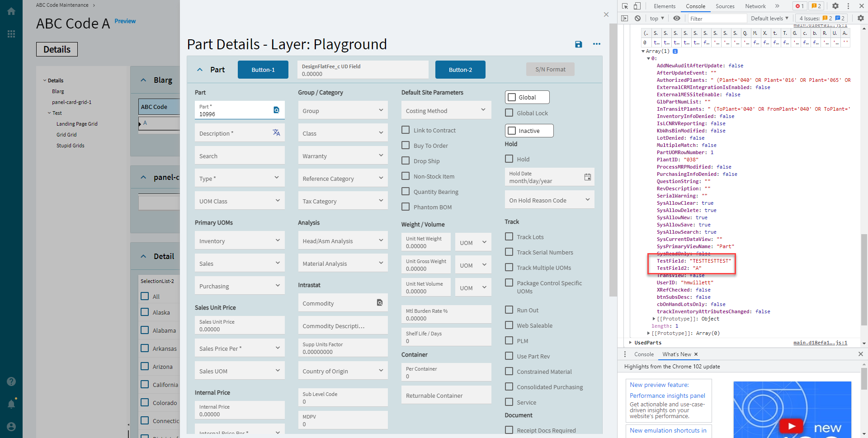This screenshot has width=868, height=438.
Task: Open the Group dropdown
Action: [343, 110]
